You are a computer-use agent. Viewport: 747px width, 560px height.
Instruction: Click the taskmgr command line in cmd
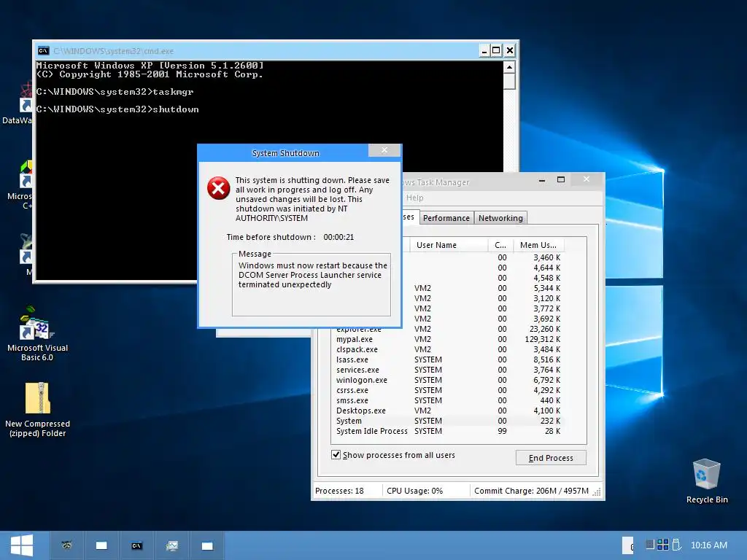(x=115, y=92)
